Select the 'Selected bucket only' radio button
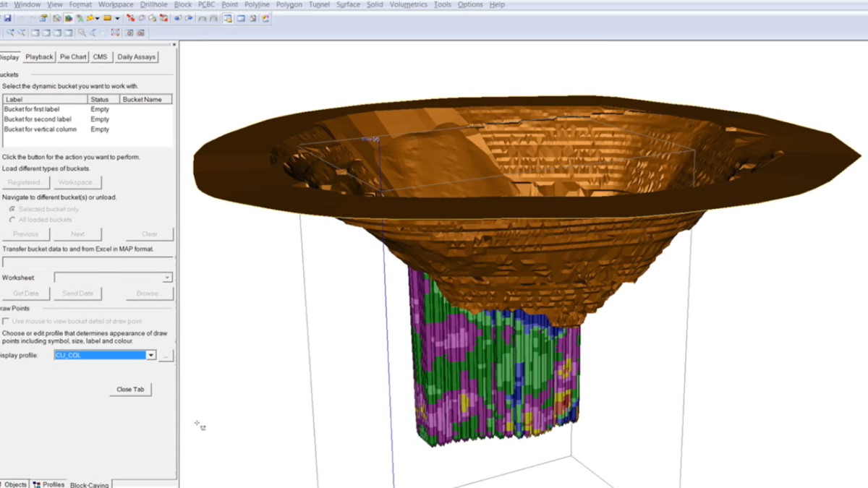This screenshot has height=488, width=868. click(x=12, y=209)
